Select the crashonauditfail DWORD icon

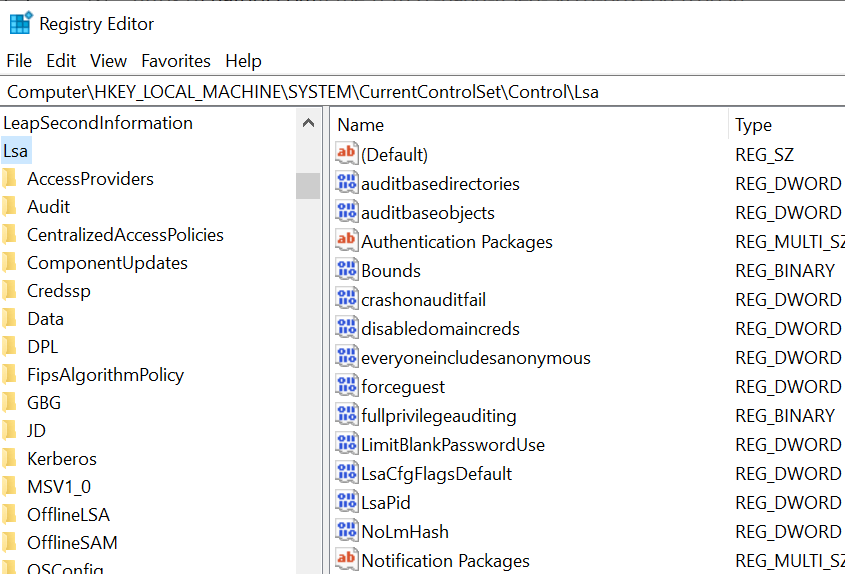(x=347, y=299)
